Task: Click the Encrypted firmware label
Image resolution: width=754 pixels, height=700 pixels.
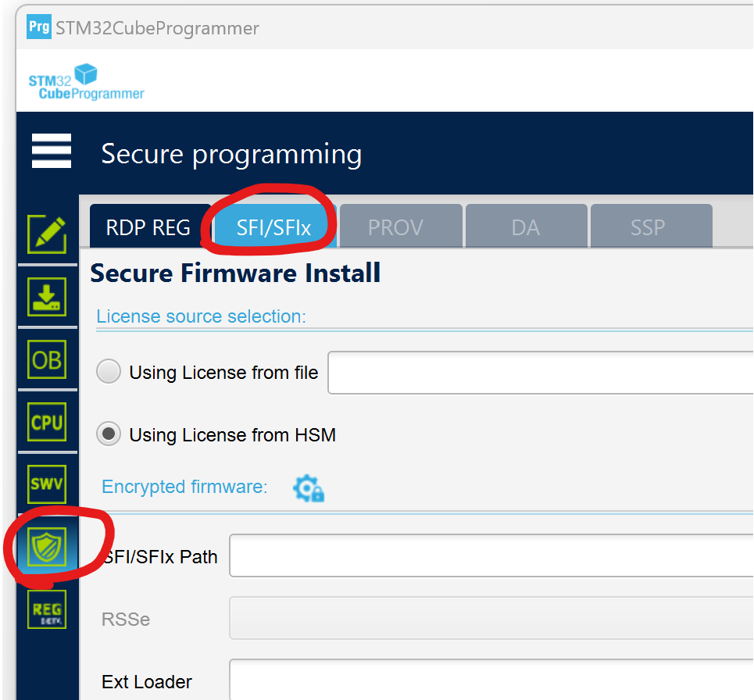Action: 184,487
